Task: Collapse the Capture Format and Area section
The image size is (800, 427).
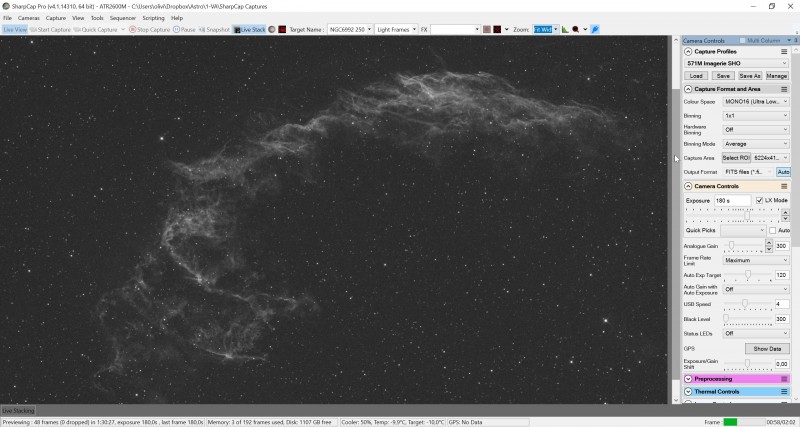Action: pyautogui.click(x=688, y=89)
